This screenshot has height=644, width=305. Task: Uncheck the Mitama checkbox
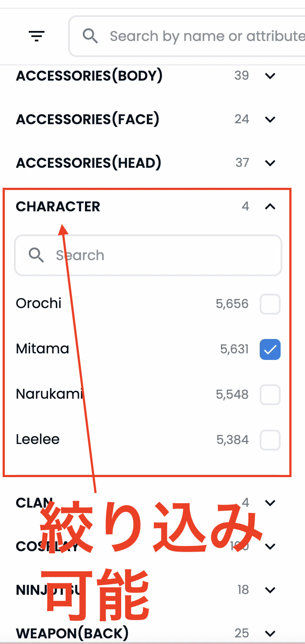click(x=270, y=349)
